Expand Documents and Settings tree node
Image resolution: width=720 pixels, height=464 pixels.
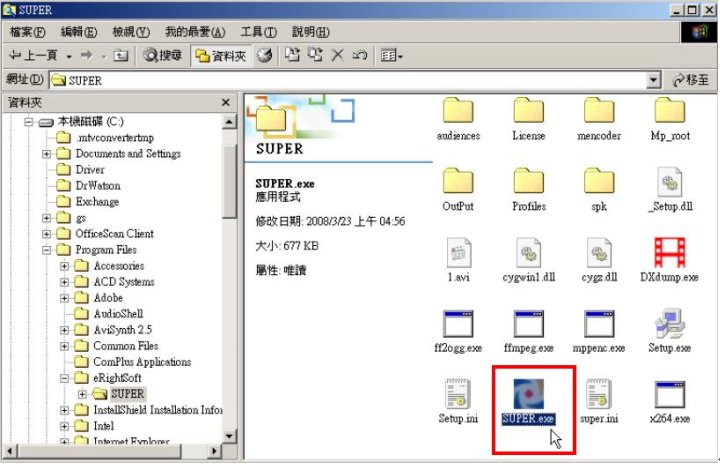[x=46, y=154]
